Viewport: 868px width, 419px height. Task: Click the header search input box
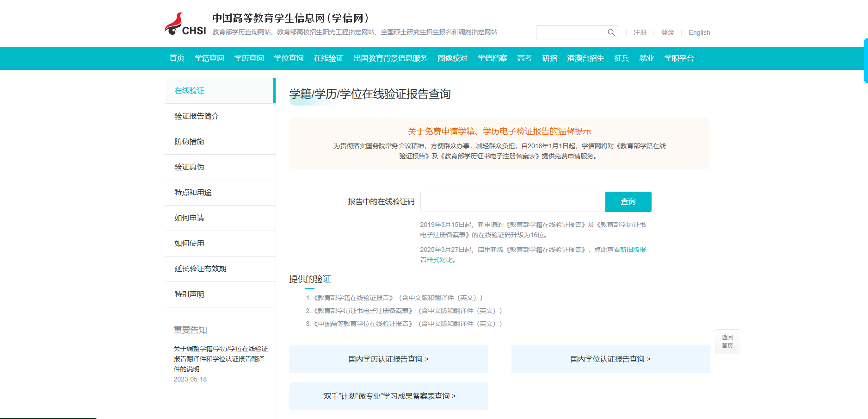click(x=571, y=32)
